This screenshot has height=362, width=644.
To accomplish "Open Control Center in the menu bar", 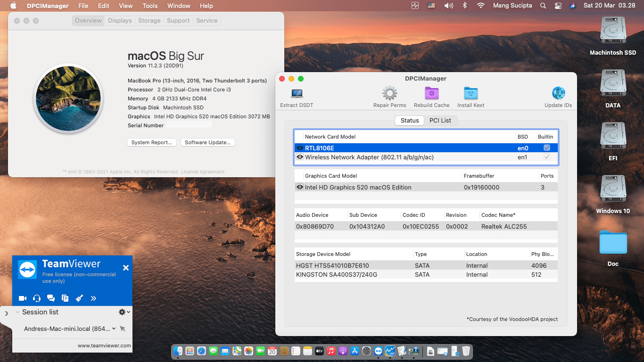I will tap(558, 6).
